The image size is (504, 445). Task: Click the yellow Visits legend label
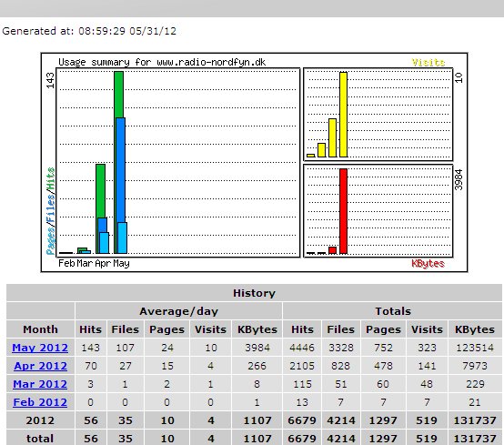428,62
